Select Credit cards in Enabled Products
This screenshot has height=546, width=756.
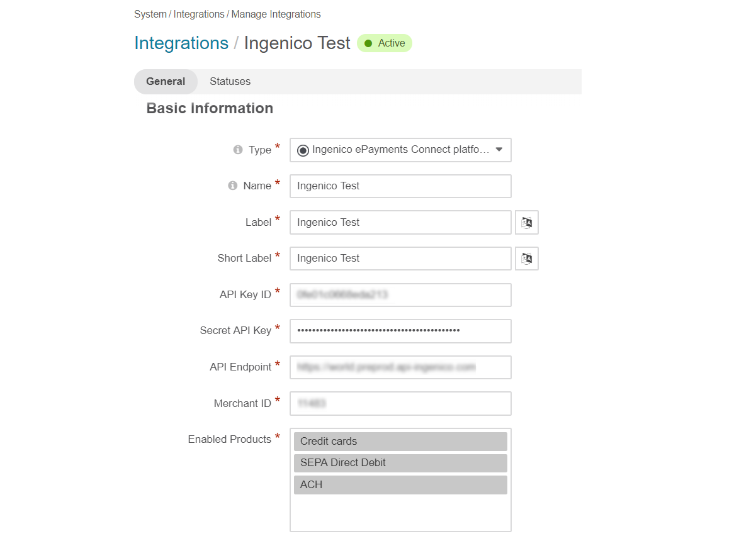click(x=400, y=442)
